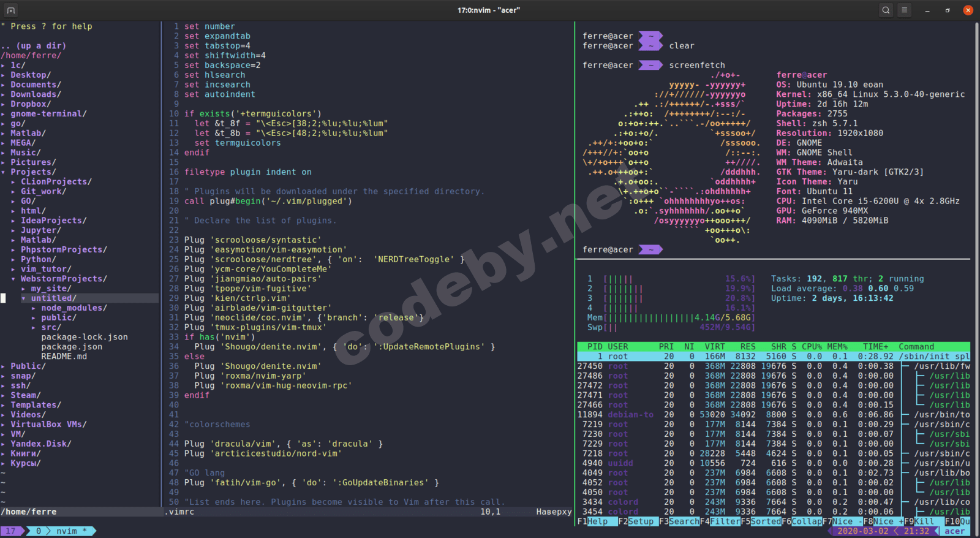Select the PhpstormProjects/ folder entry

pos(64,250)
